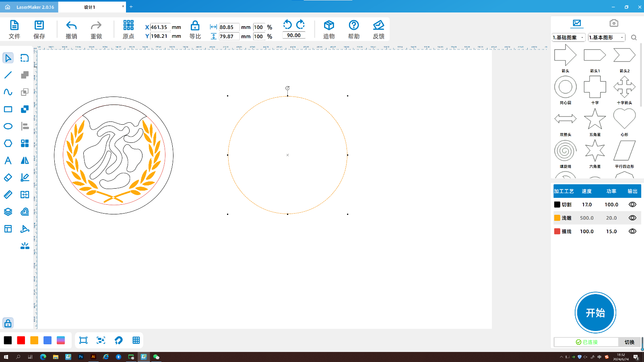Select the rectangle drawing tool
644x362 pixels.
(x=8, y=109)
